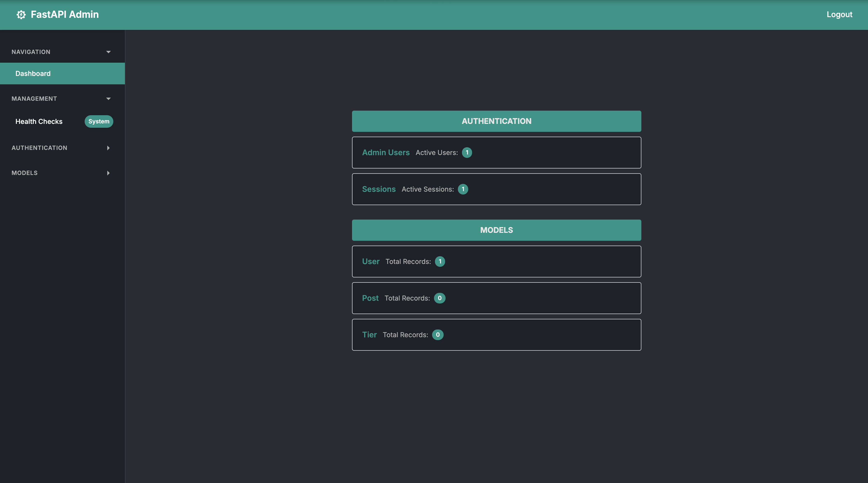This screenshot has height=483, width=868.
Task: Click the Active Sessions count badge
Action: [x=463, y=189]
